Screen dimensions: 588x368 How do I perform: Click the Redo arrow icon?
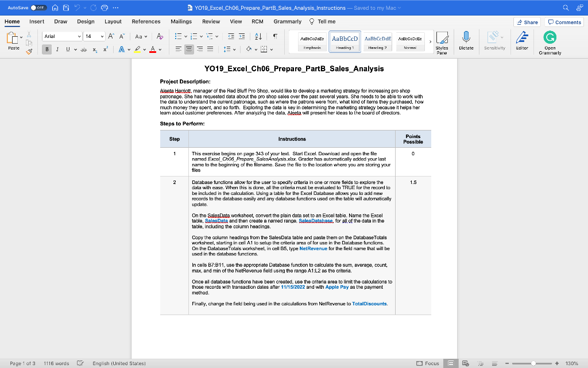point(94,7)
